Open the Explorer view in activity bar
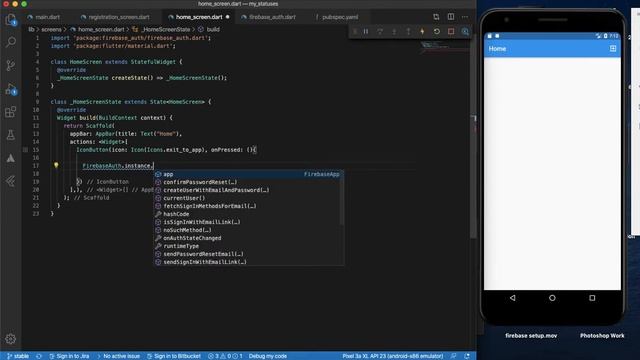The width and height of the screenshot is (640, 360). pos(11,19)
